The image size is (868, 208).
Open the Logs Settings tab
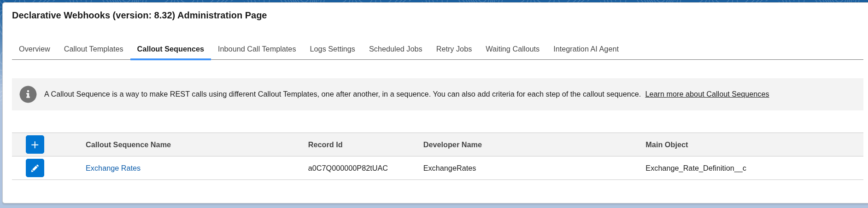332,49
